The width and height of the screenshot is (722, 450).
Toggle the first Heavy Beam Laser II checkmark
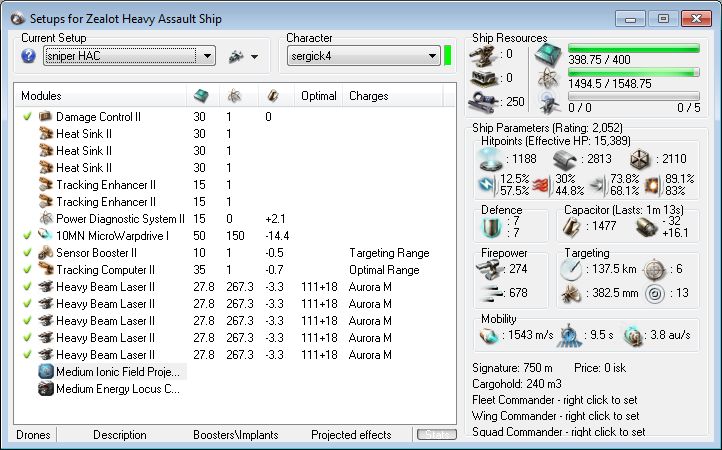(27, 286)
